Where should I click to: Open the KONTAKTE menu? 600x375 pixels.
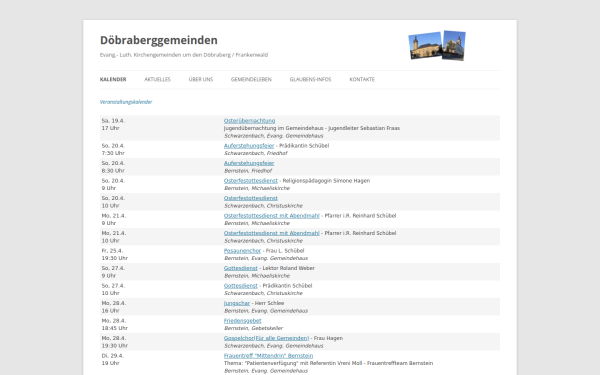[x=362, y=80]
